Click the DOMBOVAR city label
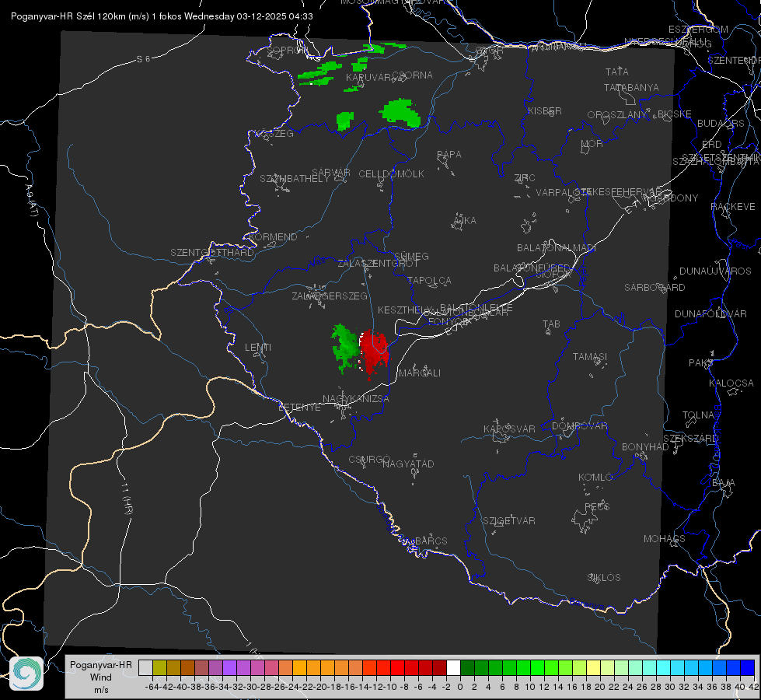Screen dimensions: 761x700 pyautogui.click(x=579, y=426)
